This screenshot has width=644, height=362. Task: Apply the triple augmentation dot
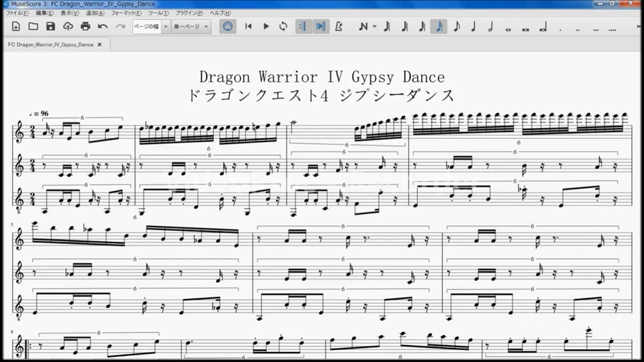596,29
